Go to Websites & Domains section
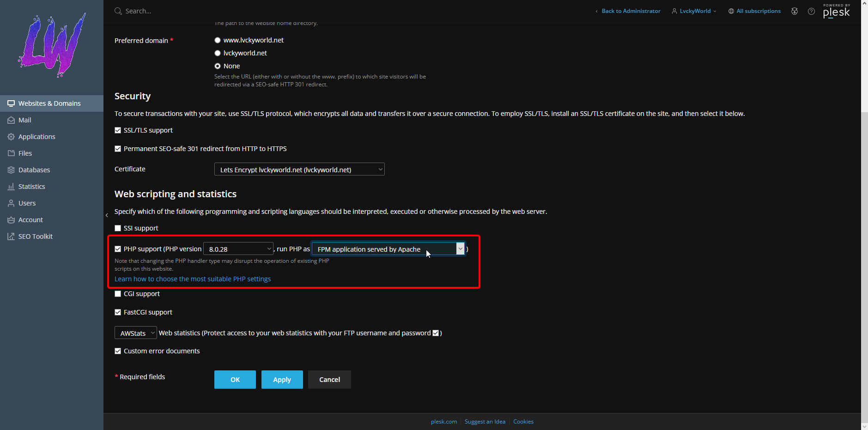Image resolution: width=868 pixels, height=430 pixels. pyautogui.click(x=49, y=103)
